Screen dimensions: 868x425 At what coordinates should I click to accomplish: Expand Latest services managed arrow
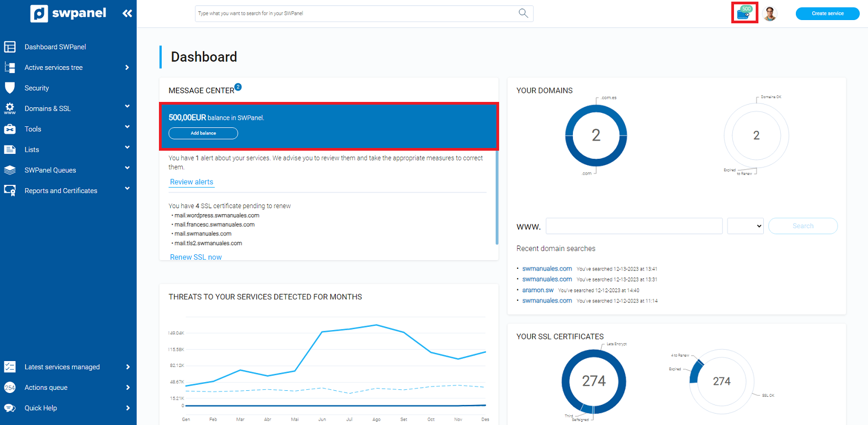[x=127, y=367]
